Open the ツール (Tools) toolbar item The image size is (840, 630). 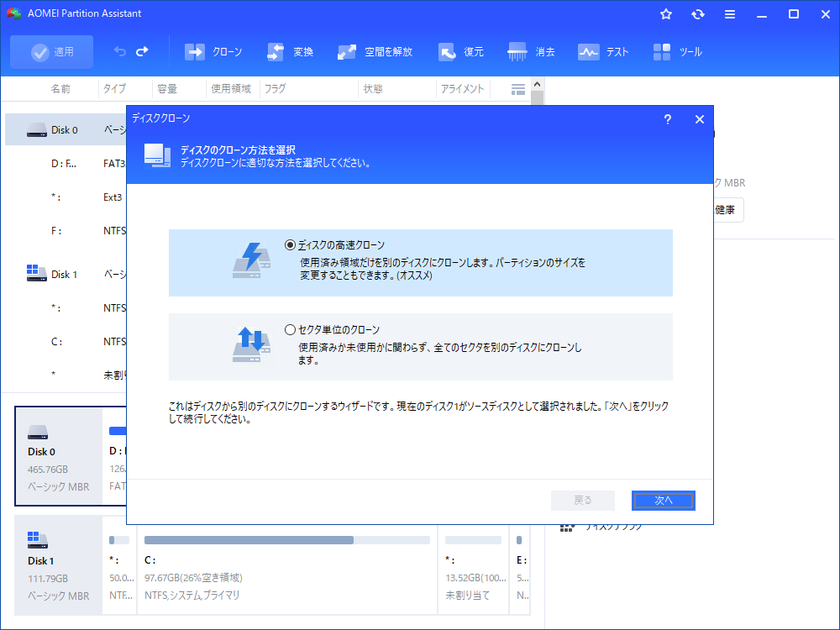click(x=678, y=52)
